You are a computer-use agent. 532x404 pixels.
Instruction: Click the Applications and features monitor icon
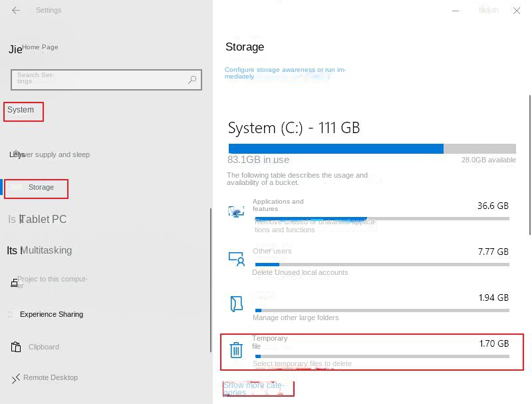pyautogui.click(x=236, y=212)
